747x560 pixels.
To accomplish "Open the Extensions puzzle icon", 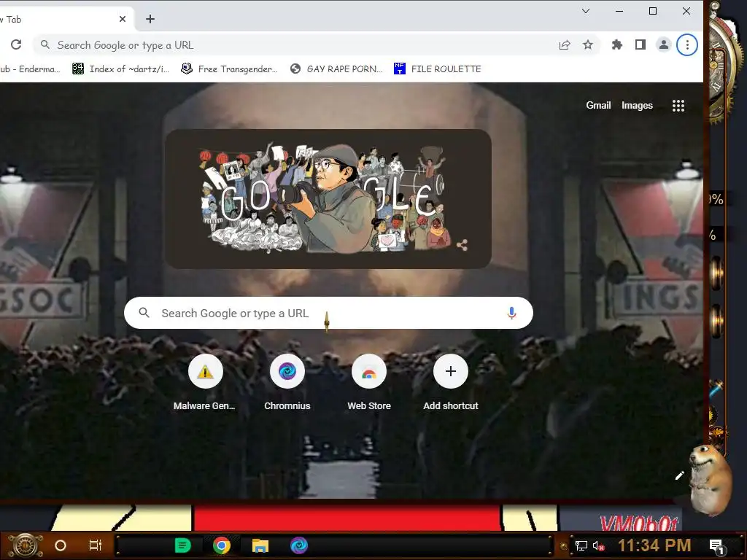I will 617,44.
